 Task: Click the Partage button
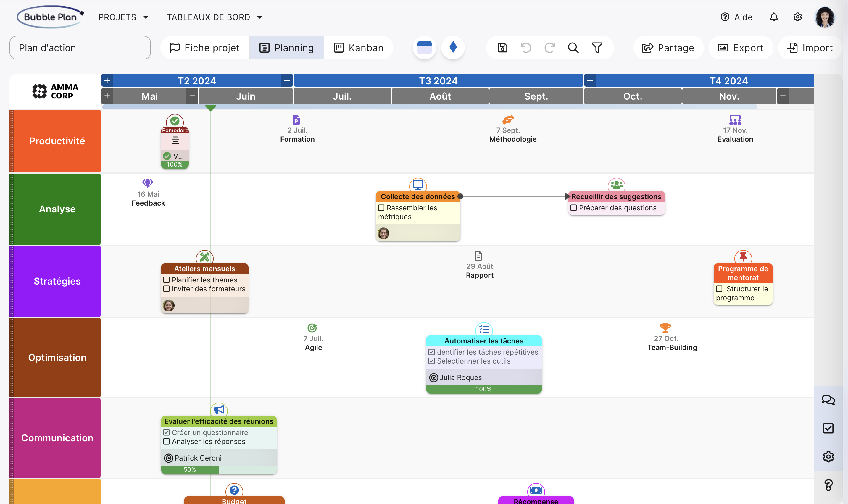668,48
